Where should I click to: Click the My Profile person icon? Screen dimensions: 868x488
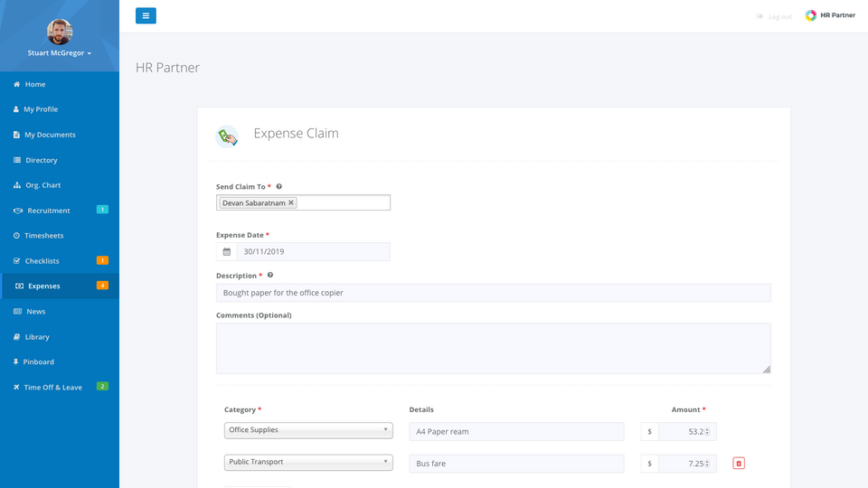(x=16, y=109)
